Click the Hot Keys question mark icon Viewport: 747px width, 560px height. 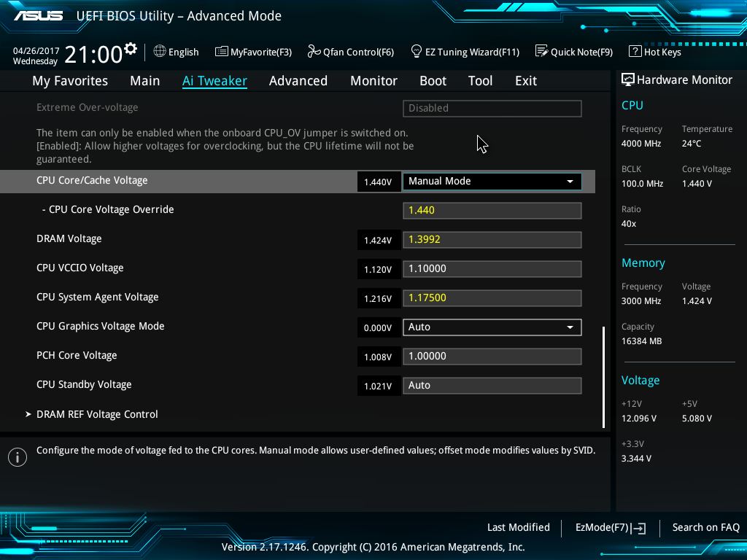(635, 51)
